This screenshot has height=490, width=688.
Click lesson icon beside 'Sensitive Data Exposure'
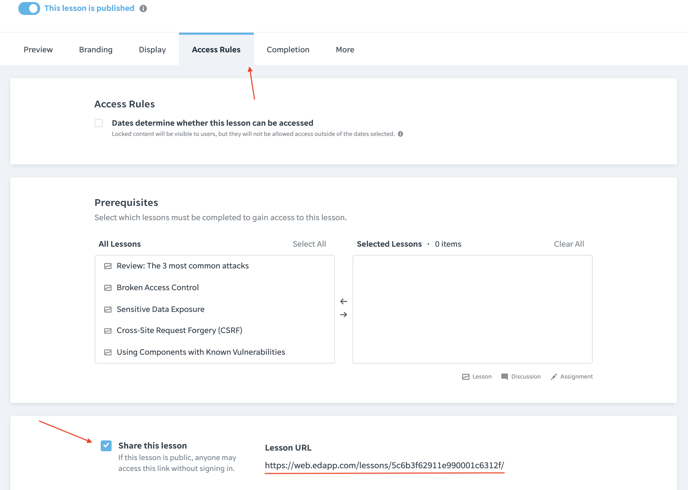[x=108, y=309]
